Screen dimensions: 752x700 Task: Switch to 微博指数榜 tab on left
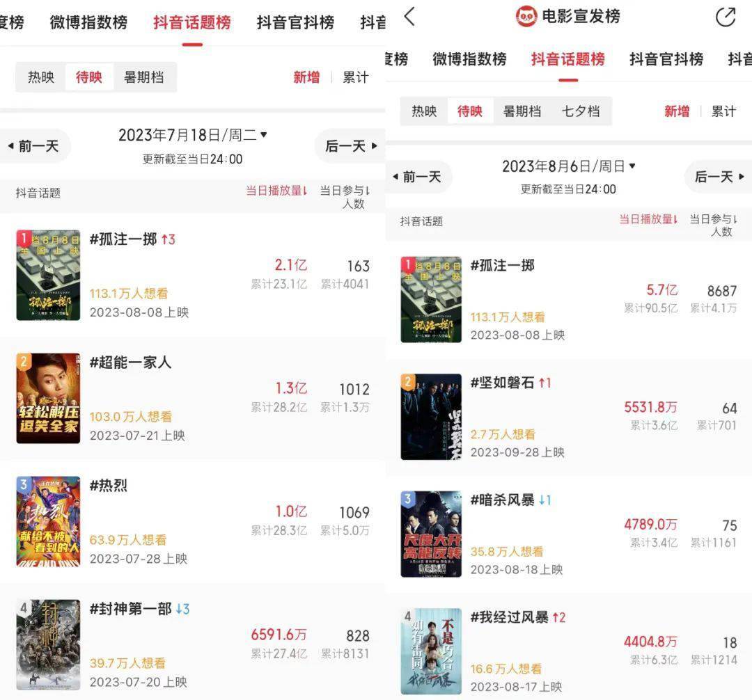pos(88,22)
